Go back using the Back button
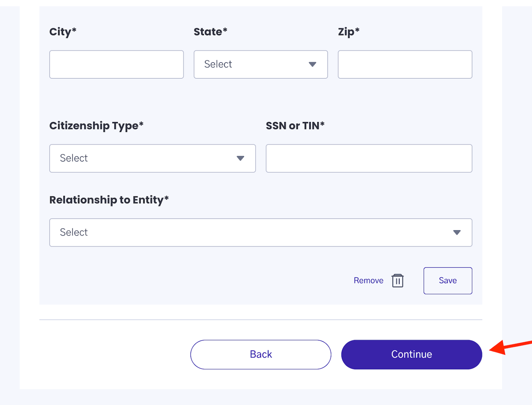 coord(261,354)
